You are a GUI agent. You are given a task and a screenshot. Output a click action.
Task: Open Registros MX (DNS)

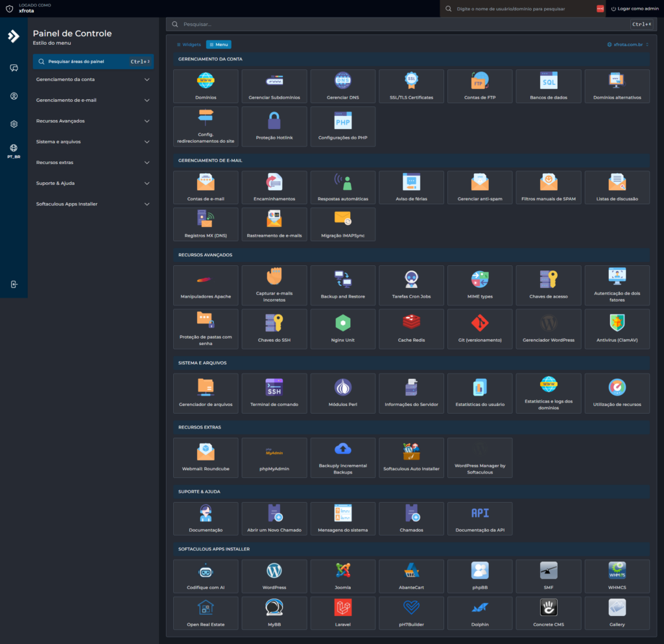point(206,224)
